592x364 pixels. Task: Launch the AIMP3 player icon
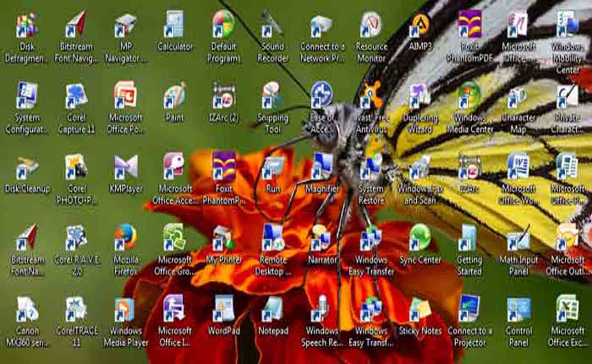(x=420, y=25)
